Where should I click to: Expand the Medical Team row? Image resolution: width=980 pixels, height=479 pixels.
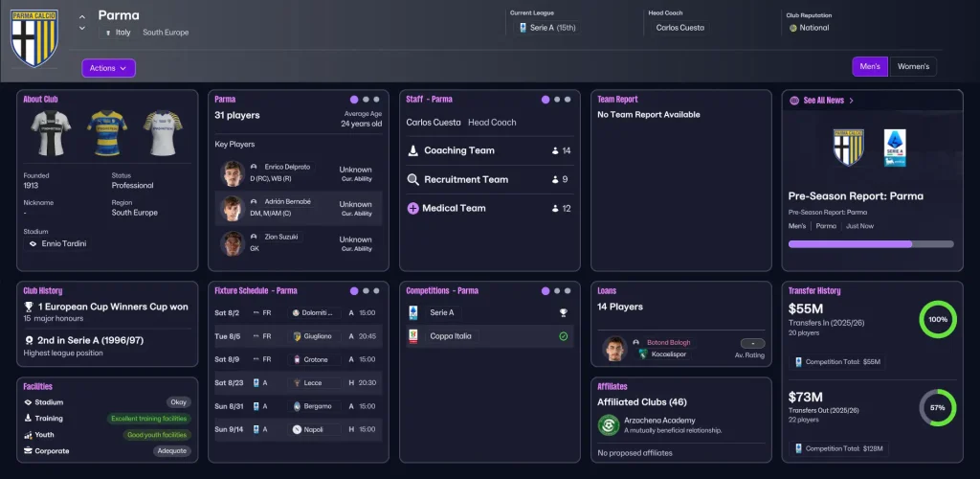(x=489, y=208)
